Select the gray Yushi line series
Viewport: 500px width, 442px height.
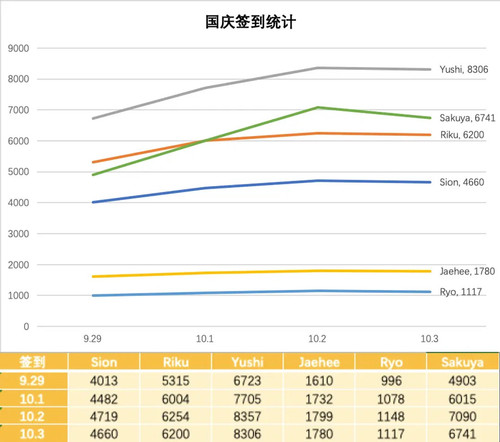[261, 79]
